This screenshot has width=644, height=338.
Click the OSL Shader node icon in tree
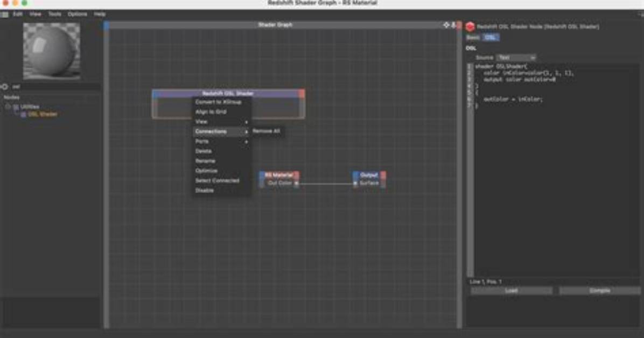23,115
